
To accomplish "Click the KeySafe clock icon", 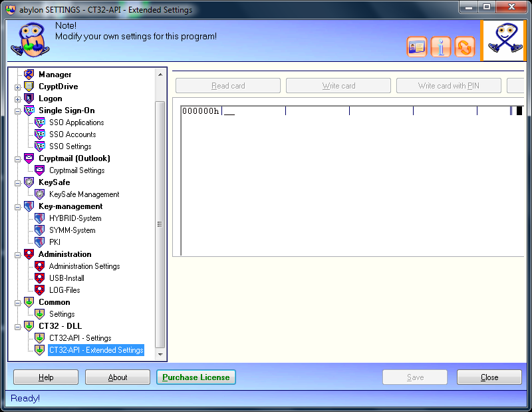I will tap(29, 182).
